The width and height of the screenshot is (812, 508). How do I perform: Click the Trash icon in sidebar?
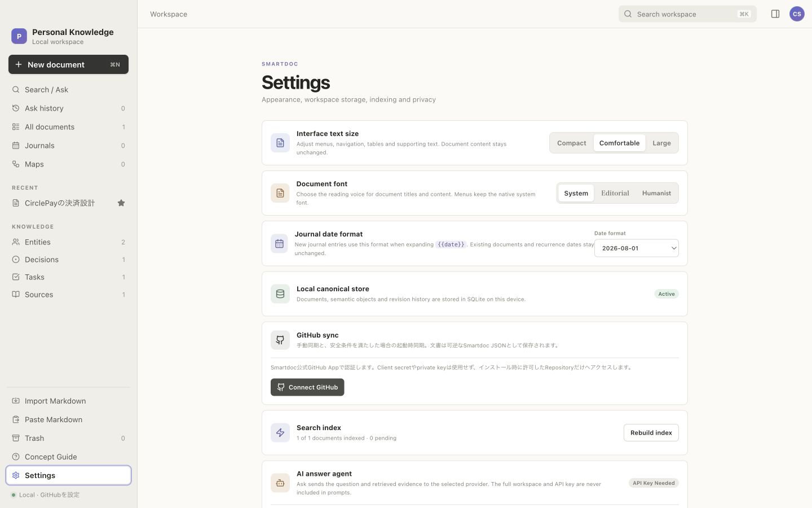[16, 438]
